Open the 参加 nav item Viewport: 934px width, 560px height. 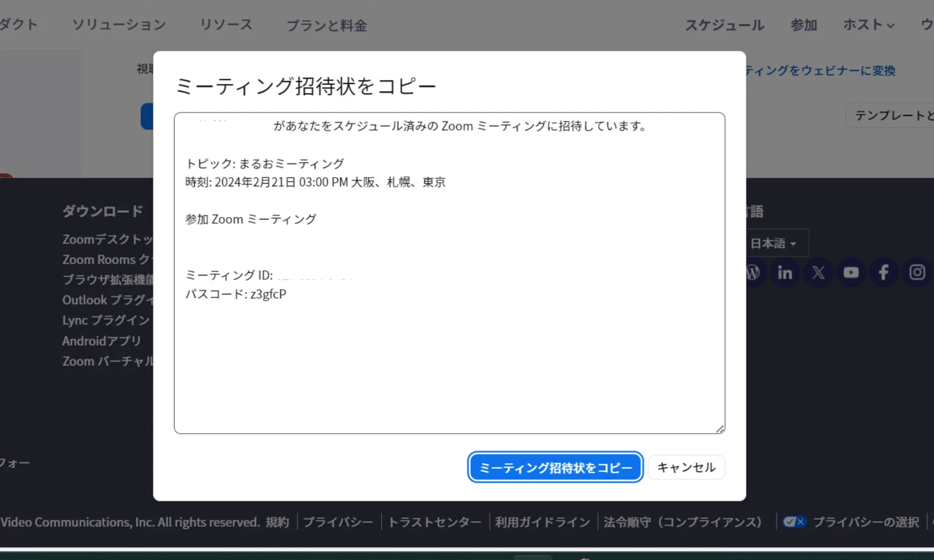(x=804, y=25)
